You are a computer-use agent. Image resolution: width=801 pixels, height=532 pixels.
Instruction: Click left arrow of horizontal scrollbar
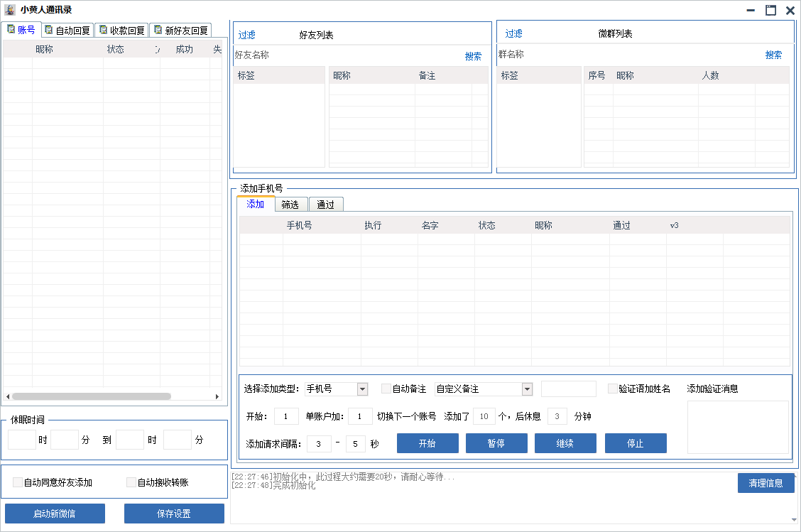point(8,396)
